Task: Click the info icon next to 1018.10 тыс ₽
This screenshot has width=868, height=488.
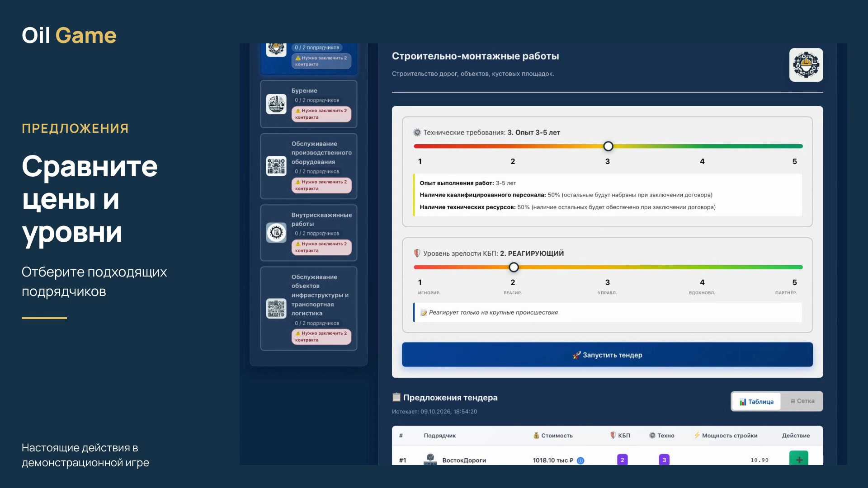Action: pyautogui.click(x=581, y=460)
